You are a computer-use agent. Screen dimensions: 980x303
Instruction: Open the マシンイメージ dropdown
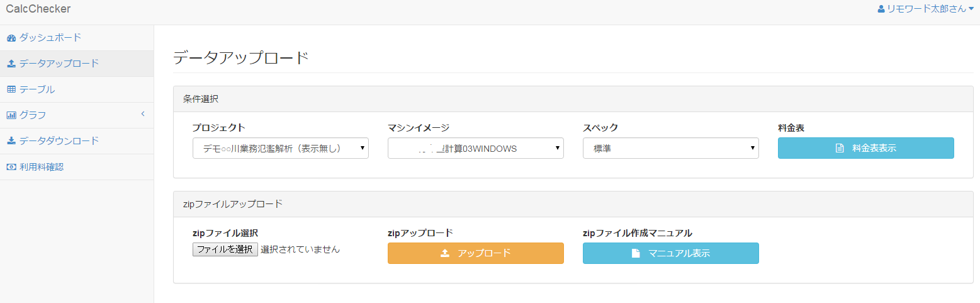[x=475, y=148]
